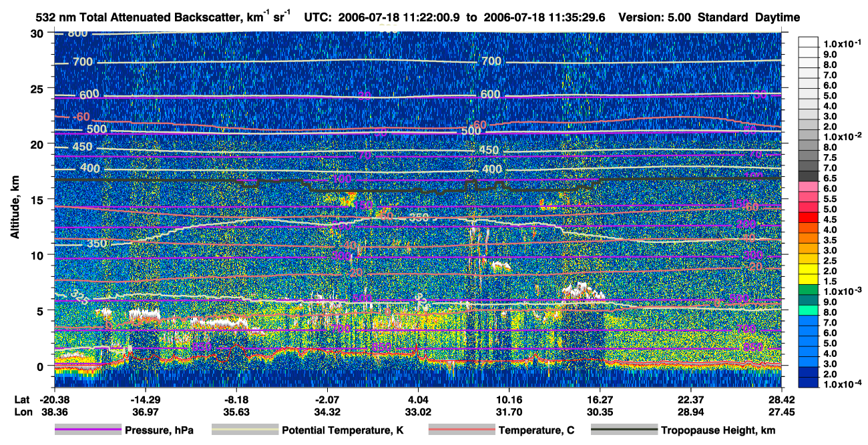Click the latitude value '10.16'
This screenshot has height=445, width=868.
point(509,400)
